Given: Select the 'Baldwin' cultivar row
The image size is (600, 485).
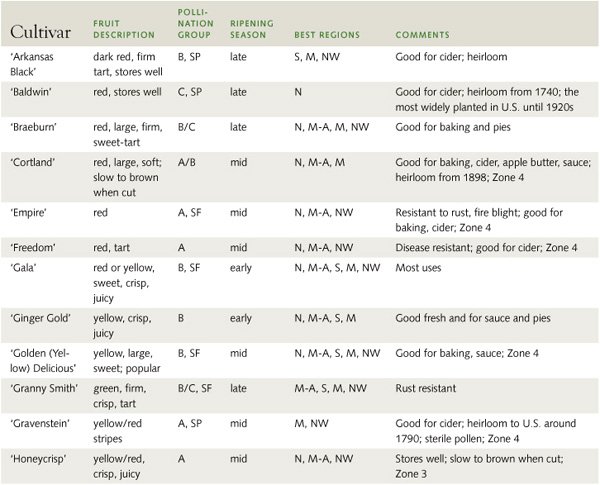Looking at the screenshot, I should 300,99.
